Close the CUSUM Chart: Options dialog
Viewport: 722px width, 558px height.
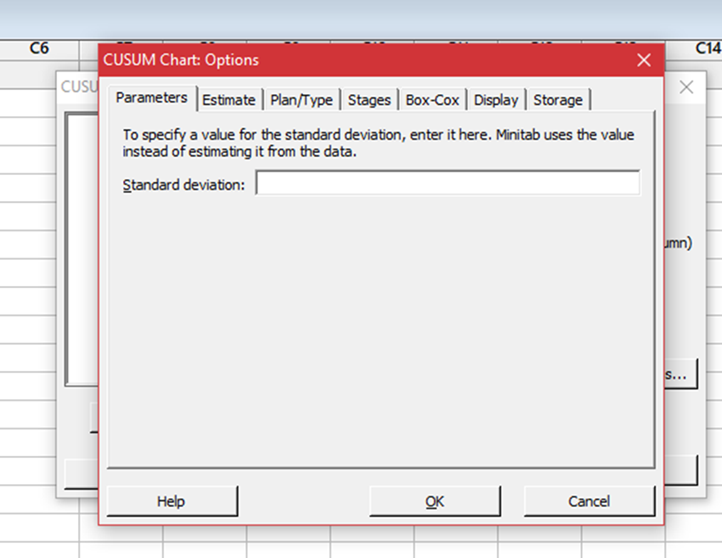point(643,60)
